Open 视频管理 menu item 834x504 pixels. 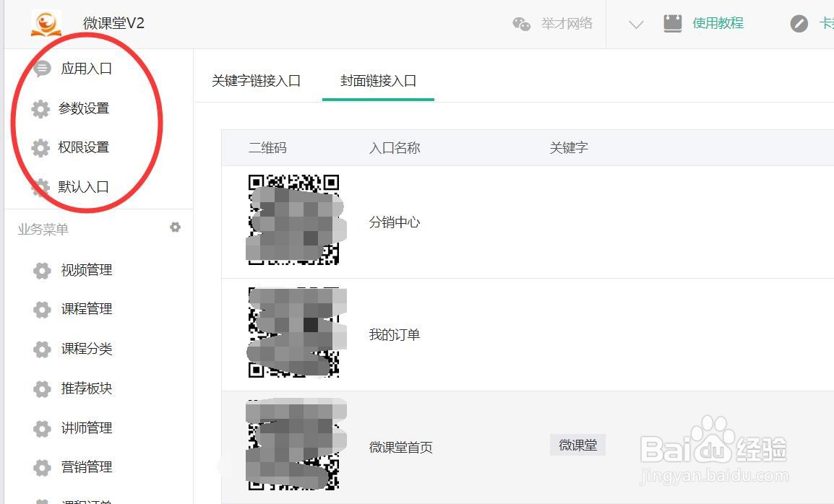pyautogui.click(x=87, y=270)
